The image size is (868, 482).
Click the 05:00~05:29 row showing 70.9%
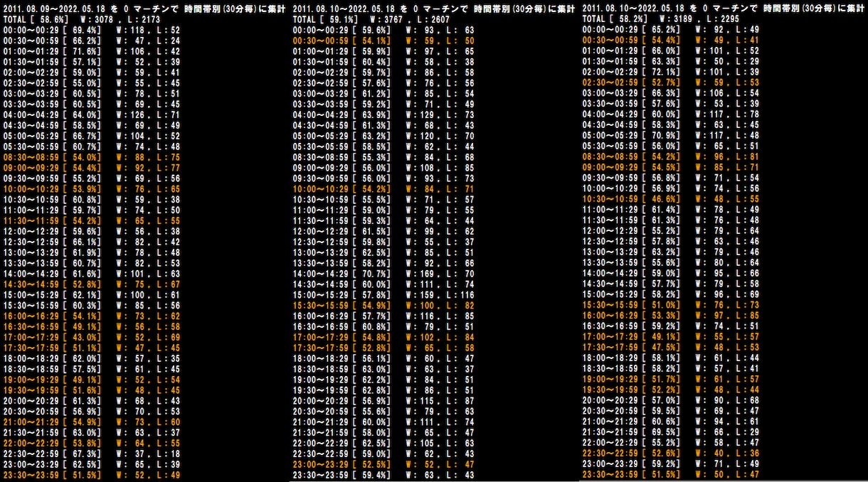pyautogui.click(x=671, y=136)
